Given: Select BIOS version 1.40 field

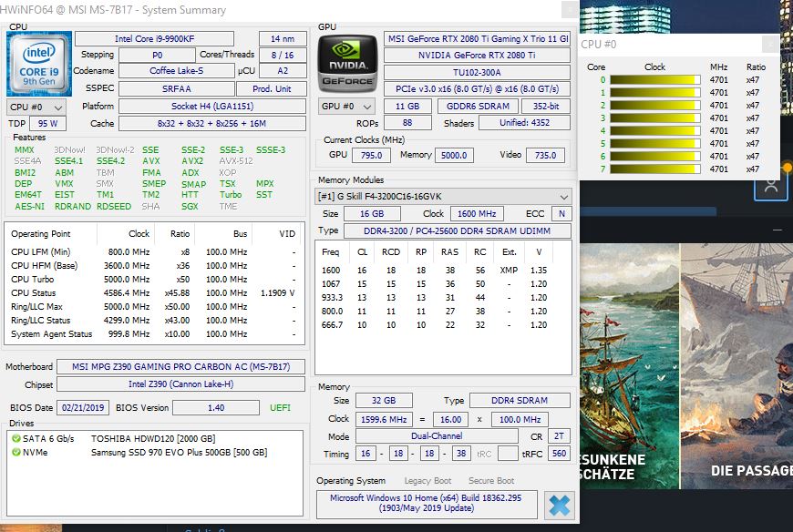Looking at the screenshot, I should coord(216,408).
